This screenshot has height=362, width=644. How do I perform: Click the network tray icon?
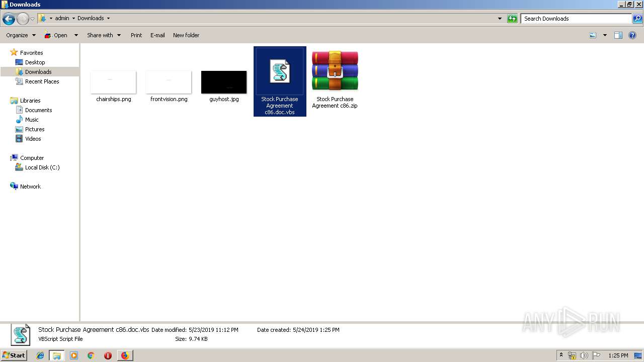[572, 355]
